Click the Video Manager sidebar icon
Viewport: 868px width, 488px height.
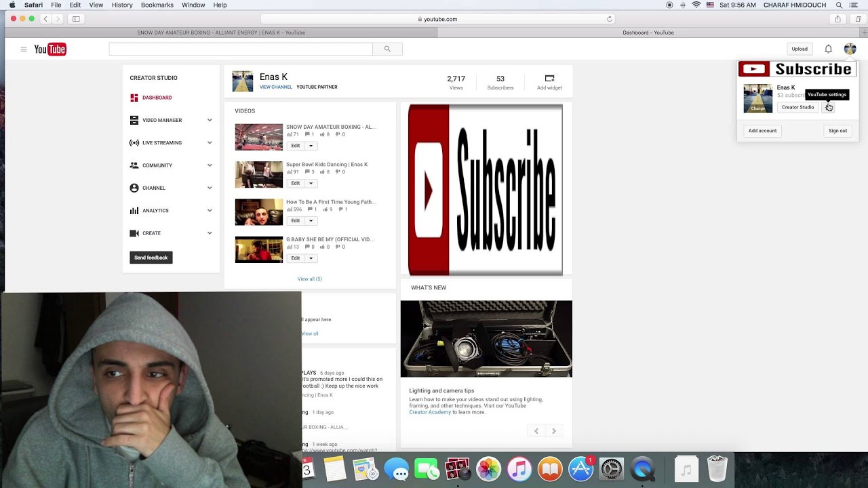(134, 120)
